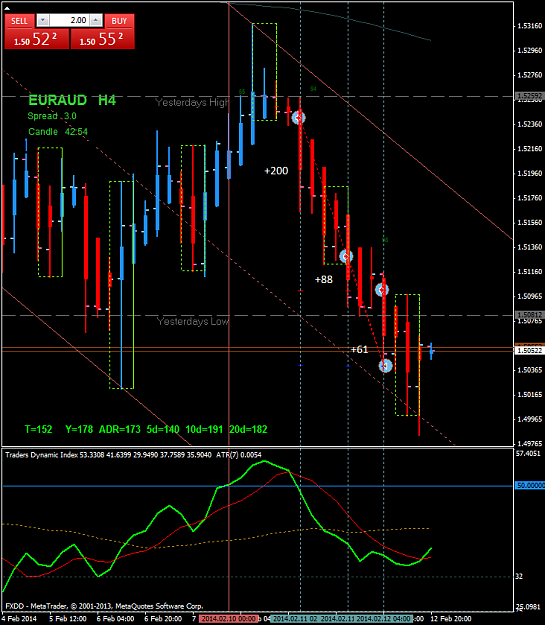The width and height of the screenshot is (545, 625).
Task: Click topmost blue trade circle below Yesterdays High
Action: [x=299, y=118]
